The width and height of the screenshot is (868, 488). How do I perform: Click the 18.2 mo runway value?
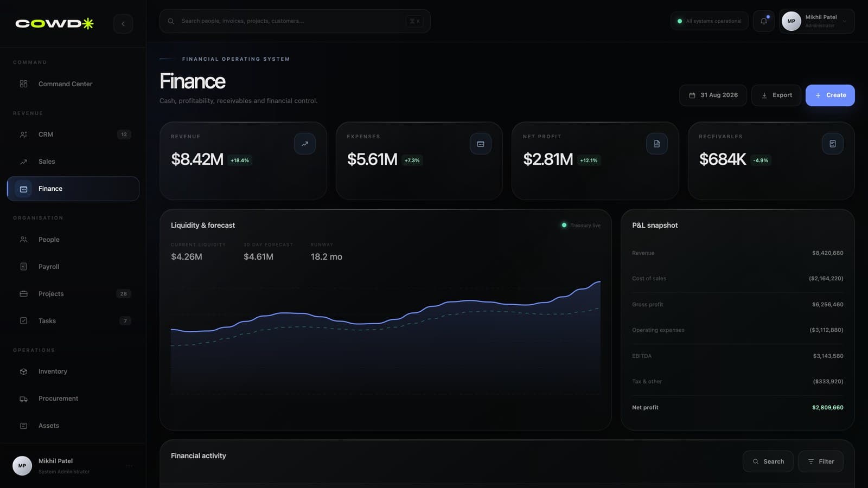[327, 257]
